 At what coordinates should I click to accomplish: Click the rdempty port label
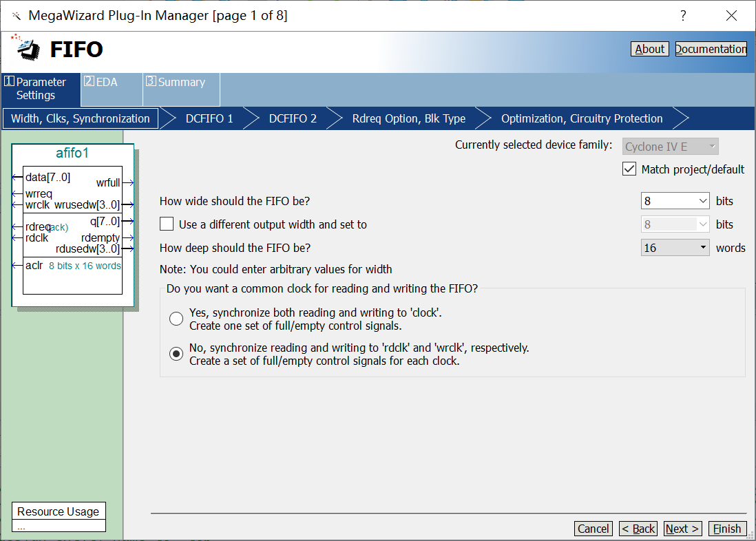[101, 237]
